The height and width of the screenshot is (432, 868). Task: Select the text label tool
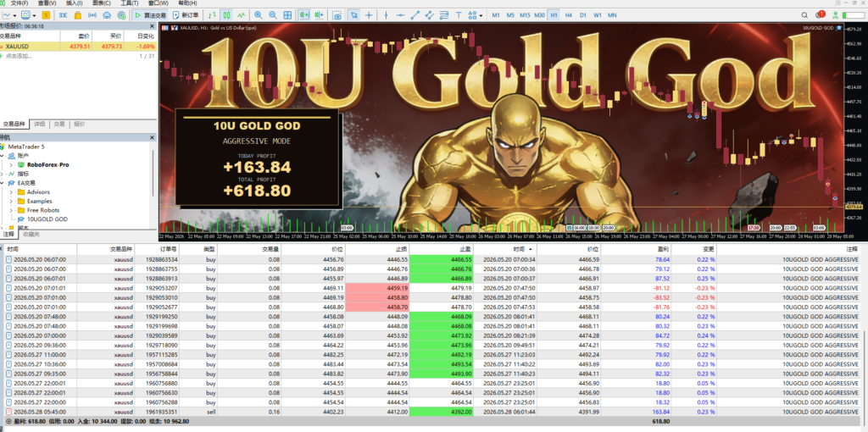[459, 15]
